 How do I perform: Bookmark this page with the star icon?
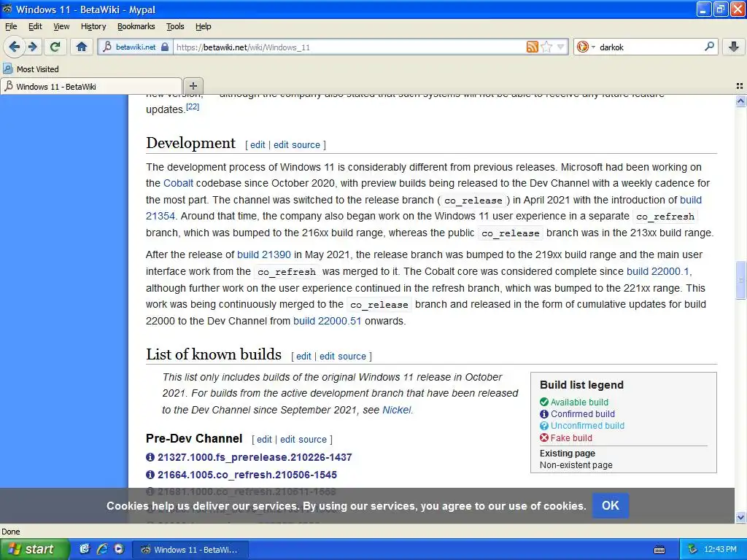(546, 47)
